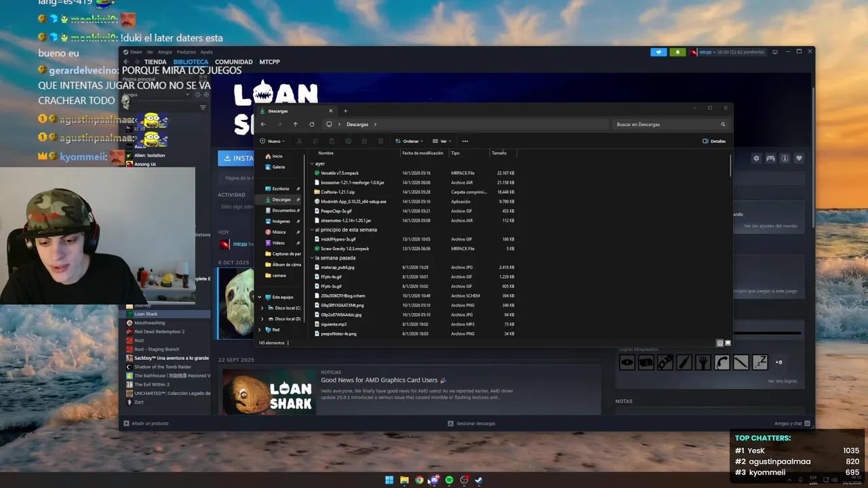The image size is (868, 488).
Task: Click the cut scissors icon in Explorer toolbar
Action: click(299, 141)
